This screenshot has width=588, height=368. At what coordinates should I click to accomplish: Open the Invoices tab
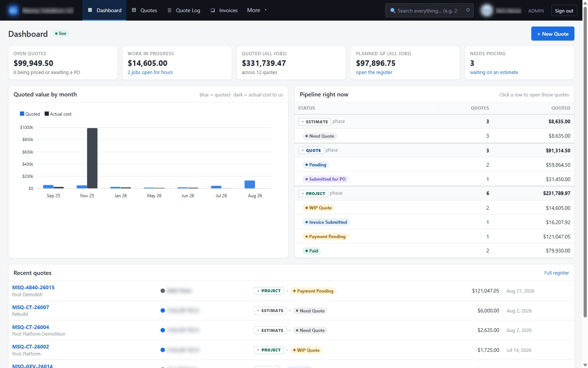[224, 10]
